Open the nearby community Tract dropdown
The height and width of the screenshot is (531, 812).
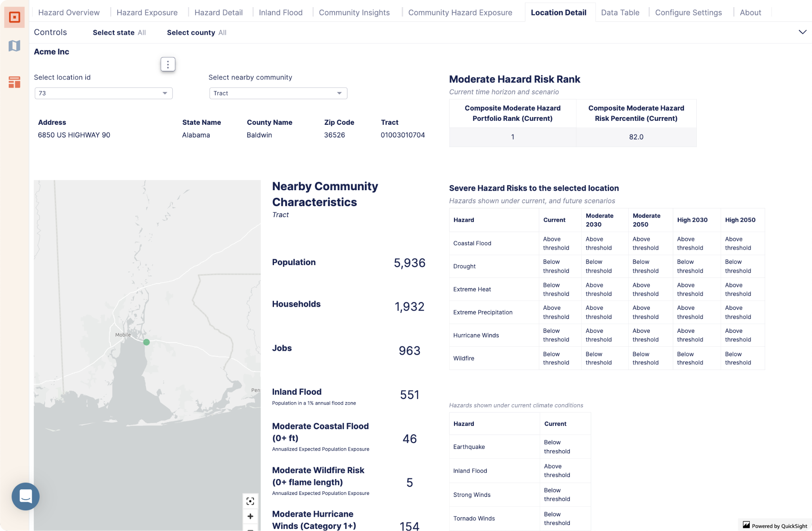(x=278, y=93)
